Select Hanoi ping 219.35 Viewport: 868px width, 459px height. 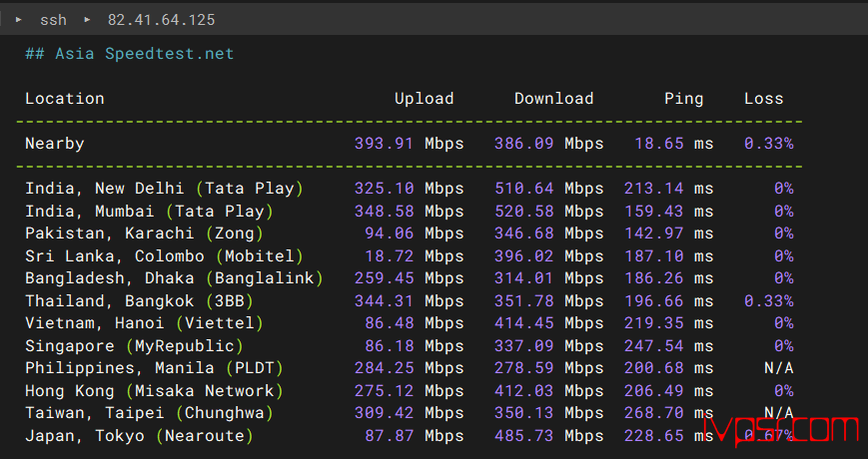[654, 323]
